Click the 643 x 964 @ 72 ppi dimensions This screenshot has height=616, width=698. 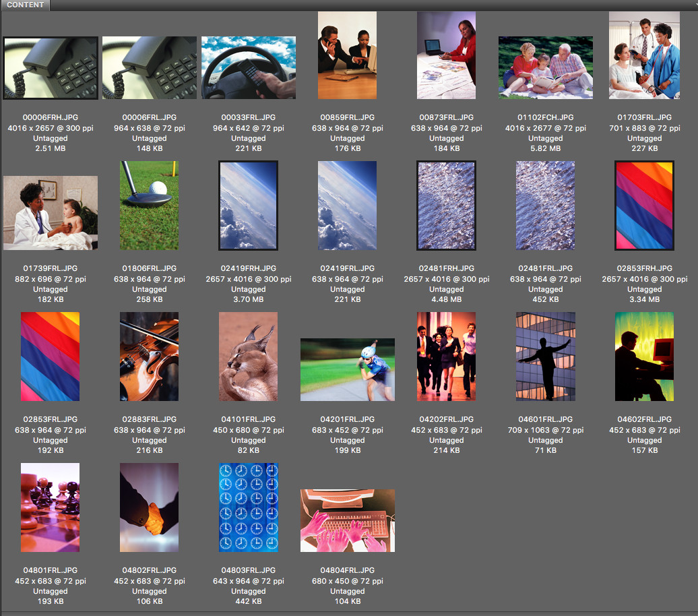coord(249,581)
